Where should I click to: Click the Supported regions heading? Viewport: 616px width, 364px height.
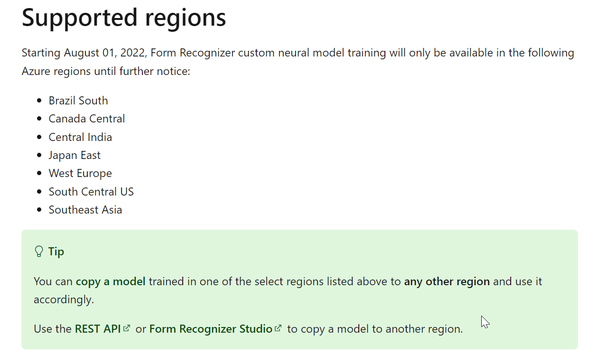(x=124, y=17)
